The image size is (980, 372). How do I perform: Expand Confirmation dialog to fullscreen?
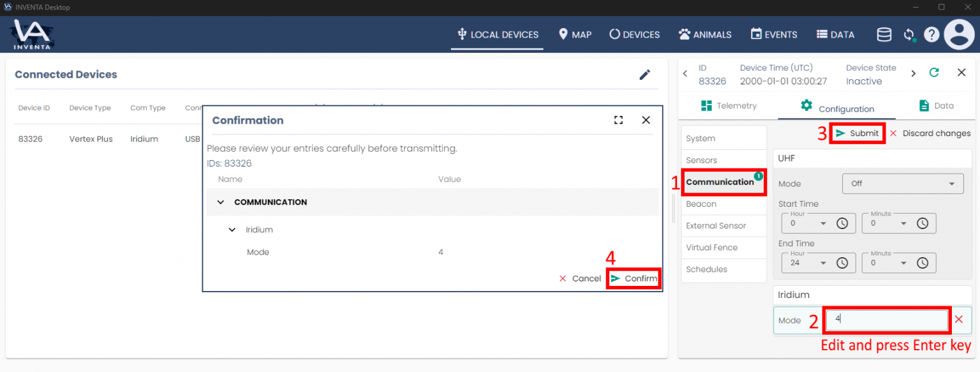[x=618, y=120]
